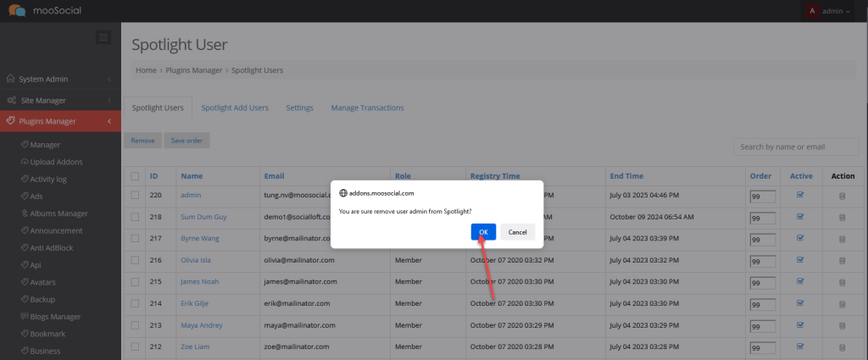Image resolution: width=868 pixels, height=360 pixels.
Task: Sort table by ID column
Action: 154,176
